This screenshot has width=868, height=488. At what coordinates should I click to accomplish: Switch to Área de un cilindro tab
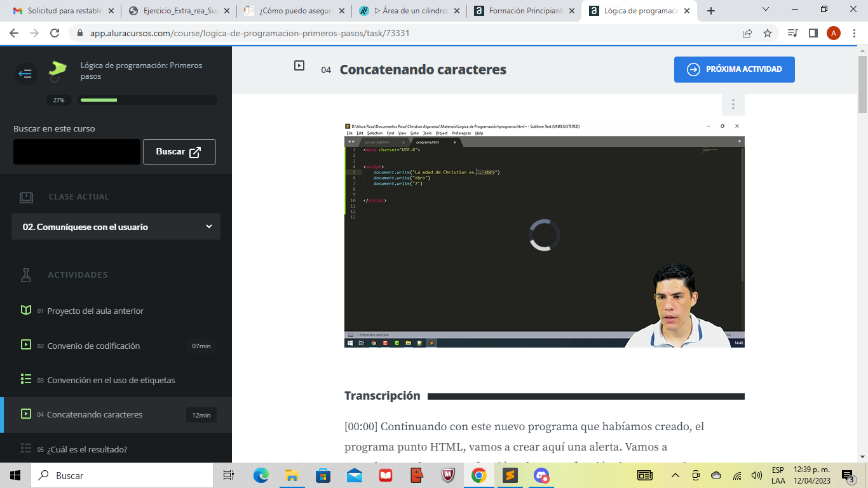(x=409, y=11)
